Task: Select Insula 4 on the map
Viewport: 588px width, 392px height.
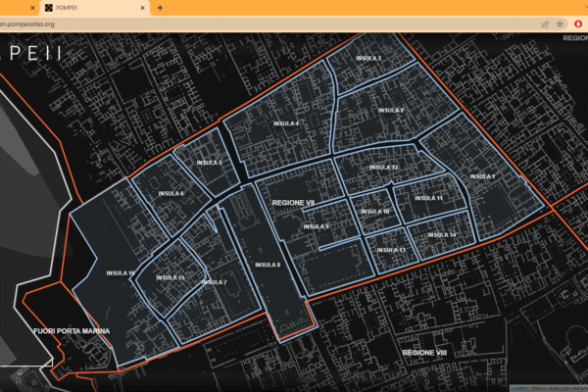Action: (x=284, y=123)
